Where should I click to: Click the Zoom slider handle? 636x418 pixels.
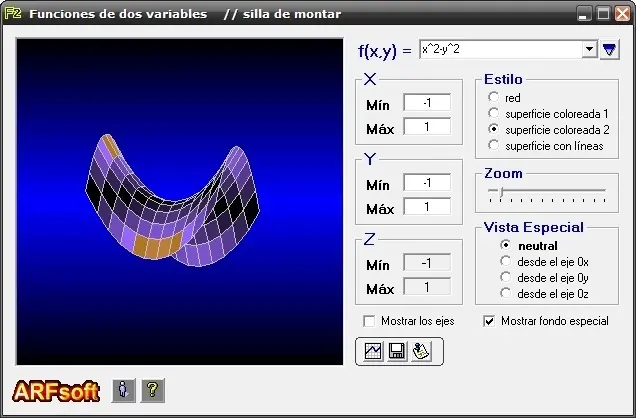501,191
